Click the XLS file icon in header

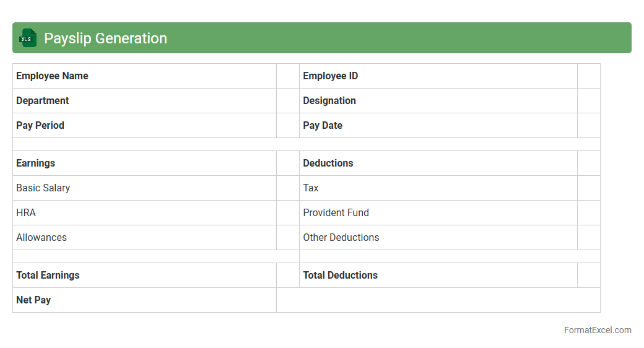[28, 38]
